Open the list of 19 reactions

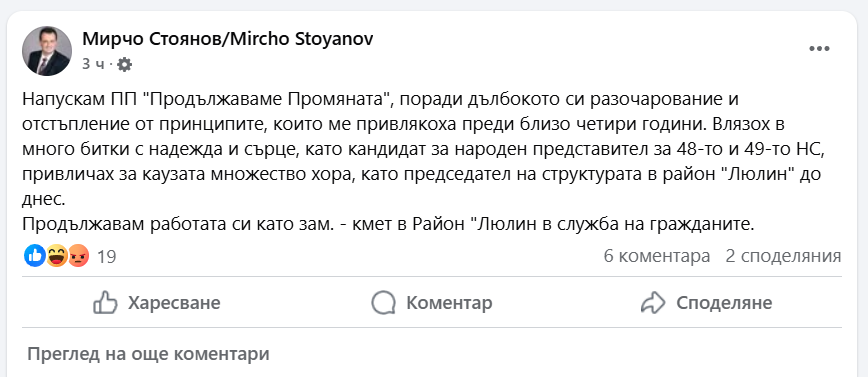106,257
